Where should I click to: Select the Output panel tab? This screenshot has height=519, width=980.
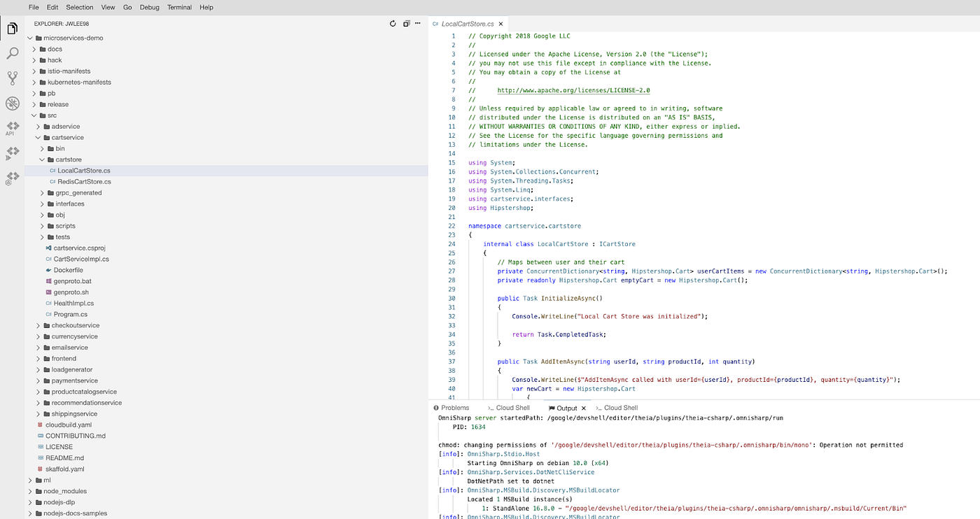566,408
